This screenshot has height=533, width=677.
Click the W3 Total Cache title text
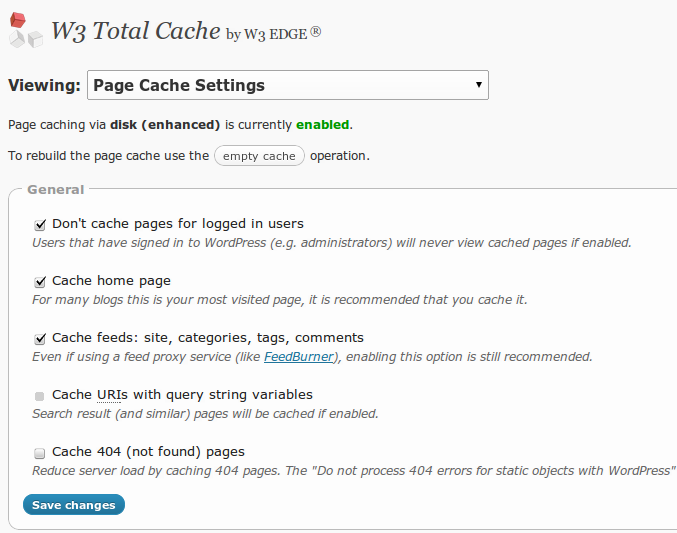point(136,31)
